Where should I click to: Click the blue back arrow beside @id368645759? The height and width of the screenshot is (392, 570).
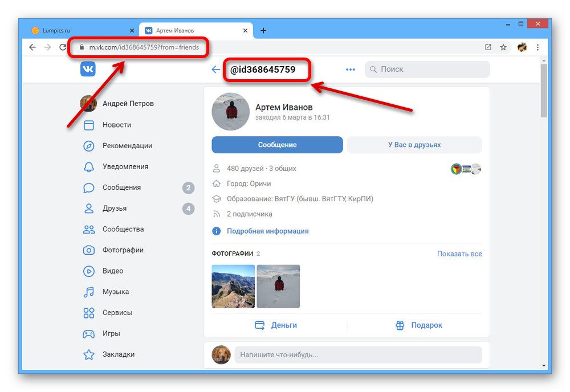point(216,70)
